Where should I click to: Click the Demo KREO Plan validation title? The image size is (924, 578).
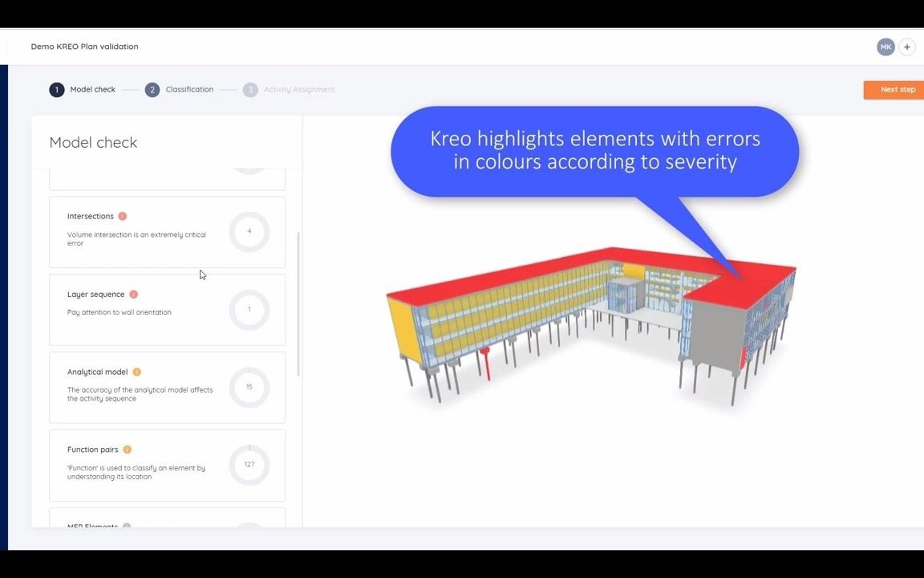[x=84, y=47]
